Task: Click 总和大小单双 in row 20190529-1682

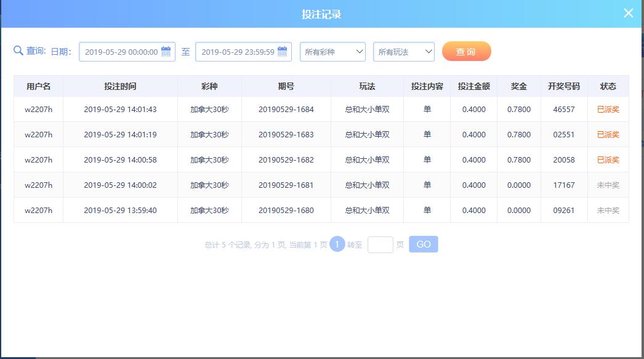Action: click(367, 159)
